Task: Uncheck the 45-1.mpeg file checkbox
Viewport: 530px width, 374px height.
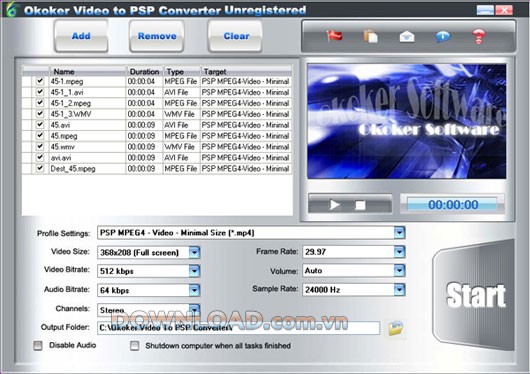Action: pyautogui.click(x=40, y=81)
